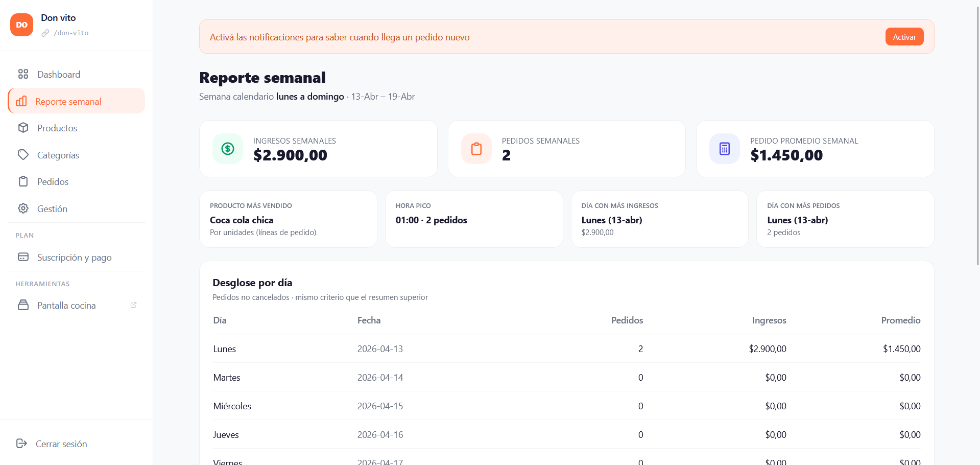The width and height of the screenshot is (980, 465).
Task: Log out using Cerrar sesión
Action: (61, 444)
